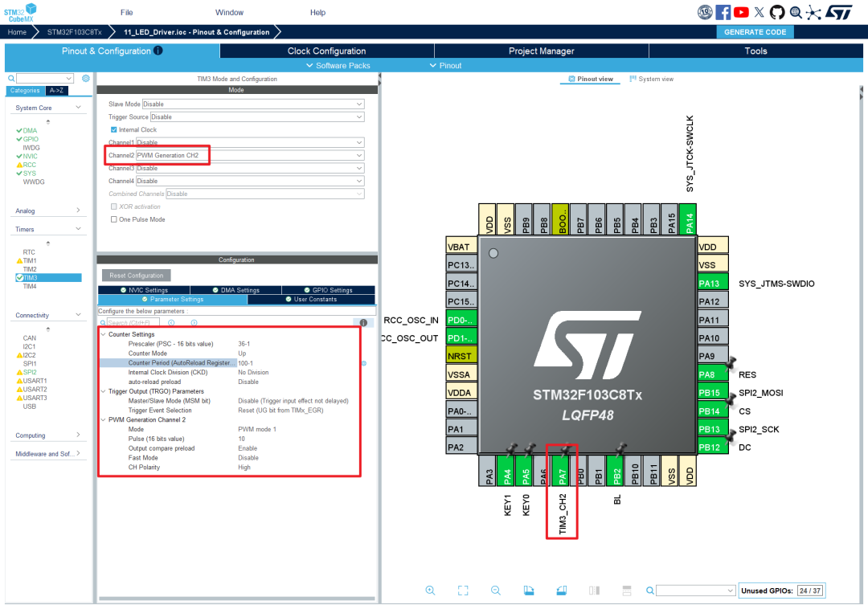This screenshot has height=609, width=868.
Task: Switch to Tools tab
Action: tap(755, 51)
